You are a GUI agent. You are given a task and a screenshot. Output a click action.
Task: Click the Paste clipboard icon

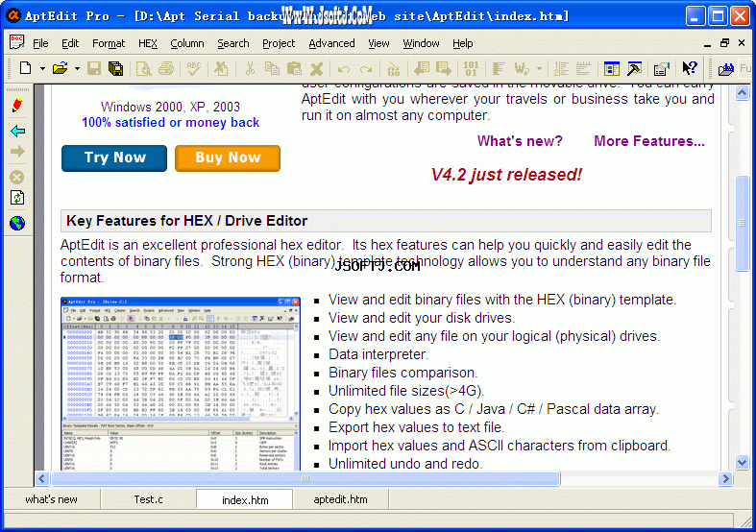294,68
